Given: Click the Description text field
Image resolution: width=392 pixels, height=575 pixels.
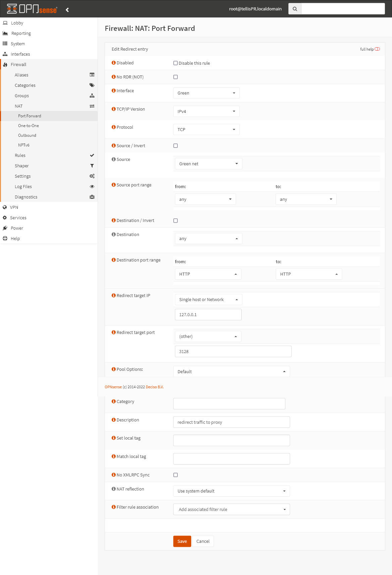Looking at the screenshot, I should click(231, 422).
